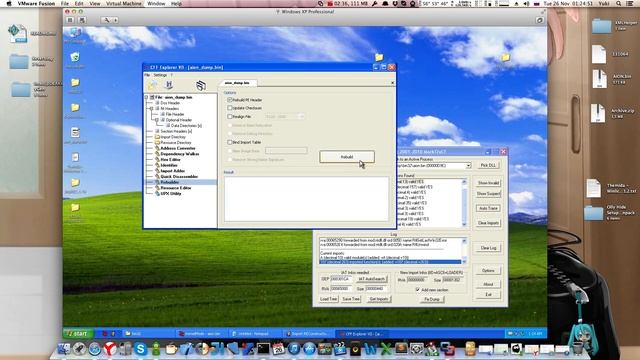Image resolution: width=640 pixels, height=360 pixels.
Task: Select Resource Directory in the CFF tree
Action: click(x=176, y=143)
